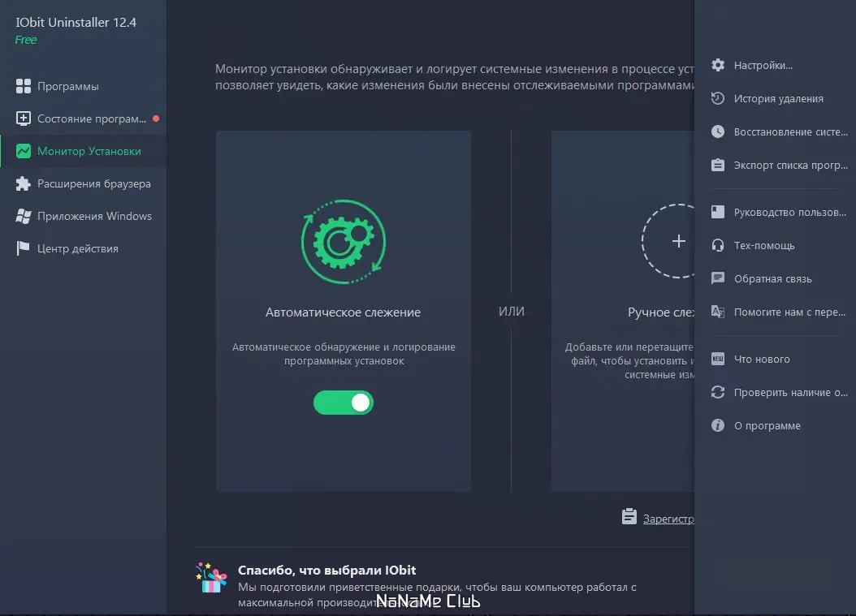Click the Состояние программ plus icon
This screenshot has width=856, height=616.
click(x=24, y=118)
